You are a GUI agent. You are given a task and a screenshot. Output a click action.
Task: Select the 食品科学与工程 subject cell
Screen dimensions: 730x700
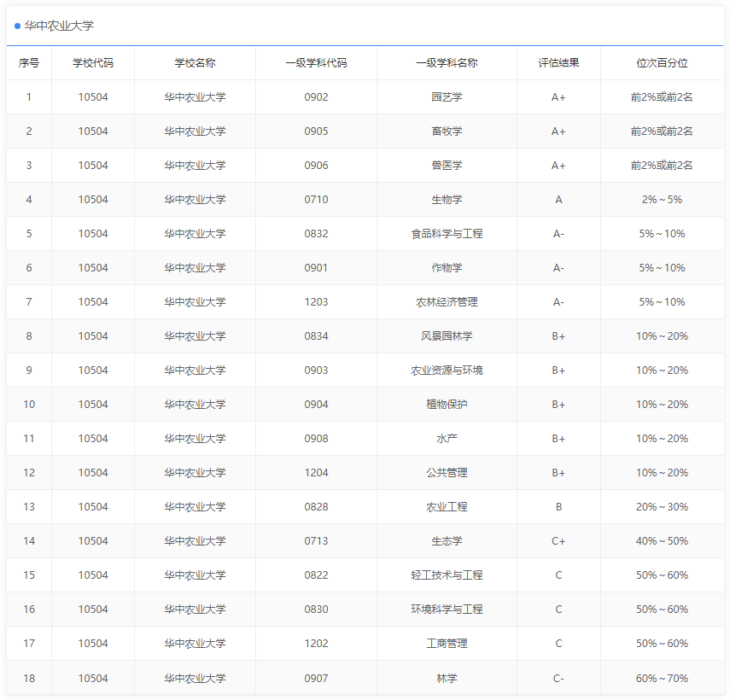[x=447, y=234]
